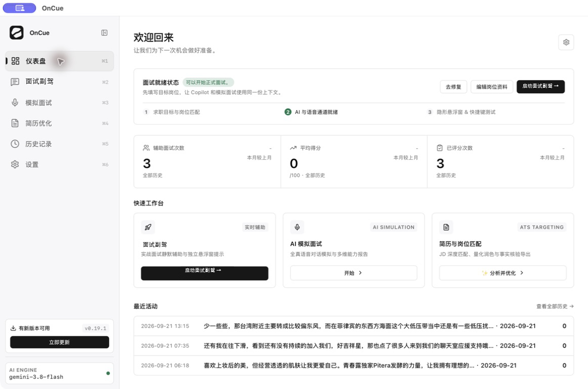Click 启动面试副驾 in the readiness panel
The width and height of the screenshot is (588, 389).
(x=540, y=87)
